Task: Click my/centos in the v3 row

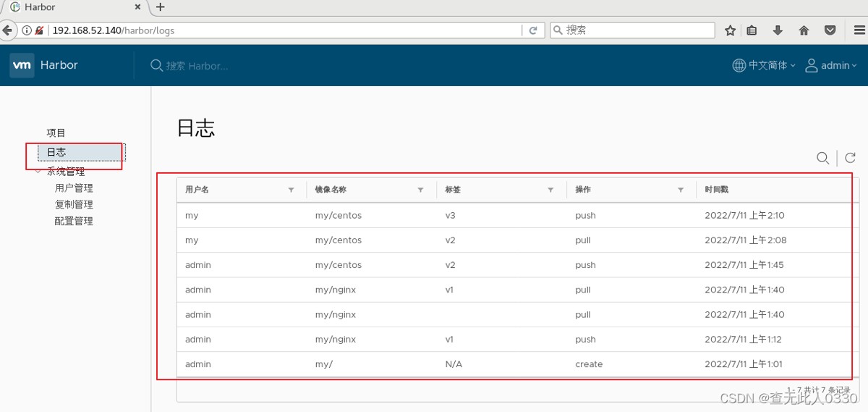Action: (339, 216)
